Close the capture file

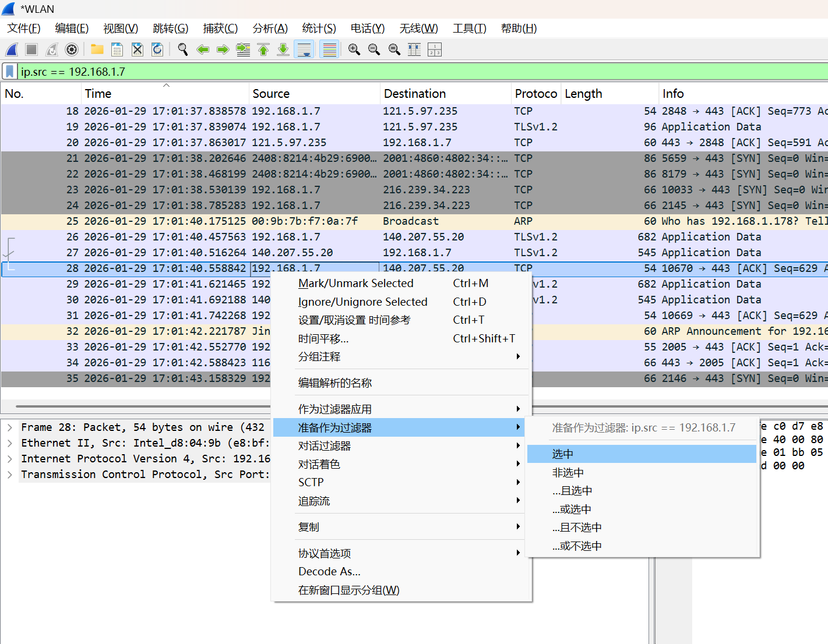tap(138, 49)
